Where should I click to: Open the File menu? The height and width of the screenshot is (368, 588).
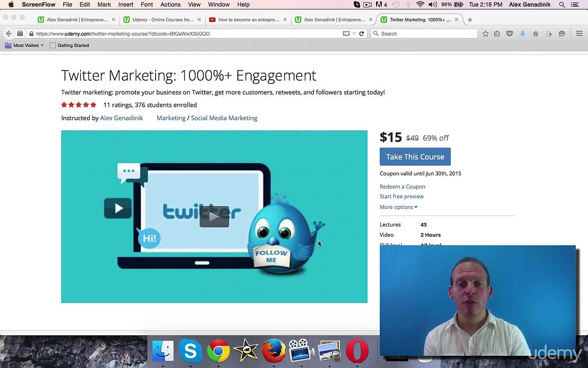pyautogui.click(x=67, y=5)
